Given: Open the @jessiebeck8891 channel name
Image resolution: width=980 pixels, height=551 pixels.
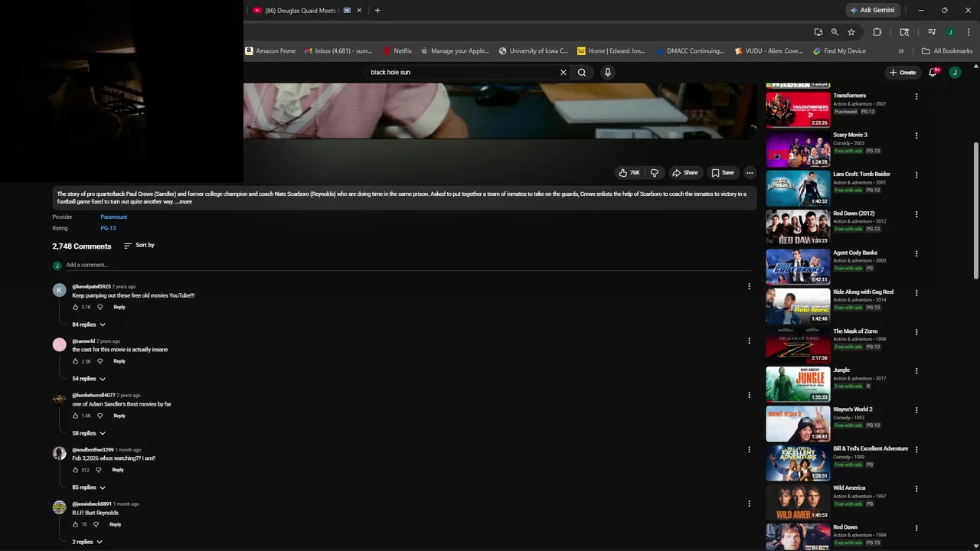Looking at the screenshot, I should point(92,504).
